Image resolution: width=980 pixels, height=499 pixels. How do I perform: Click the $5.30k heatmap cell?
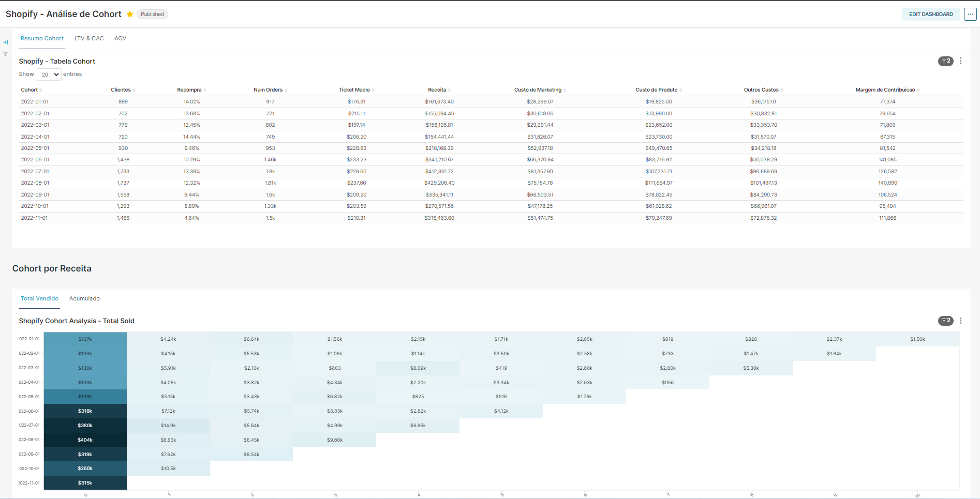click(x=751, y=368)
